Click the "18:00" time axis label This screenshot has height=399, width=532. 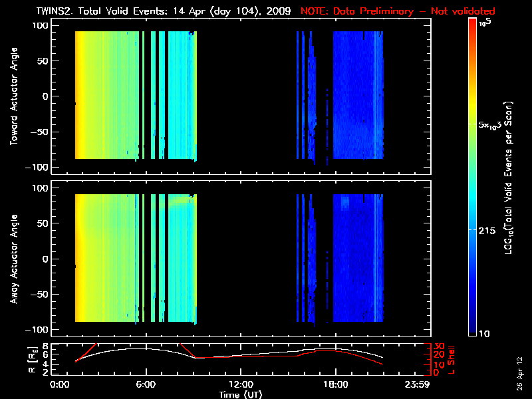pyautogui.click(x=336, y=384)
